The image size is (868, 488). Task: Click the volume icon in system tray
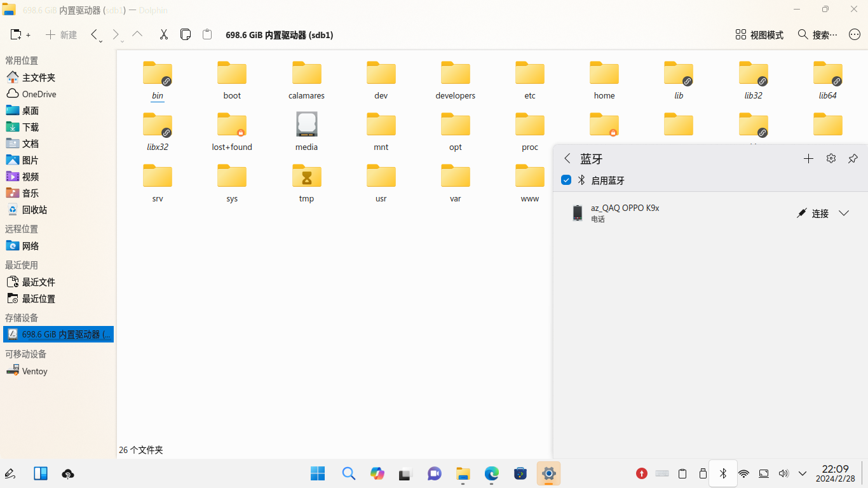783,473
